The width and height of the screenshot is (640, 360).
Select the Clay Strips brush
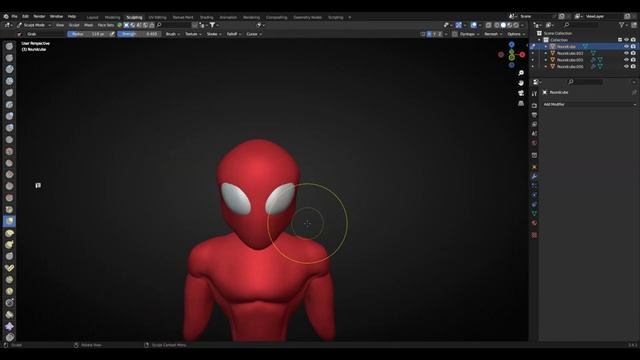pyautogui.click(x=9, y=81)
